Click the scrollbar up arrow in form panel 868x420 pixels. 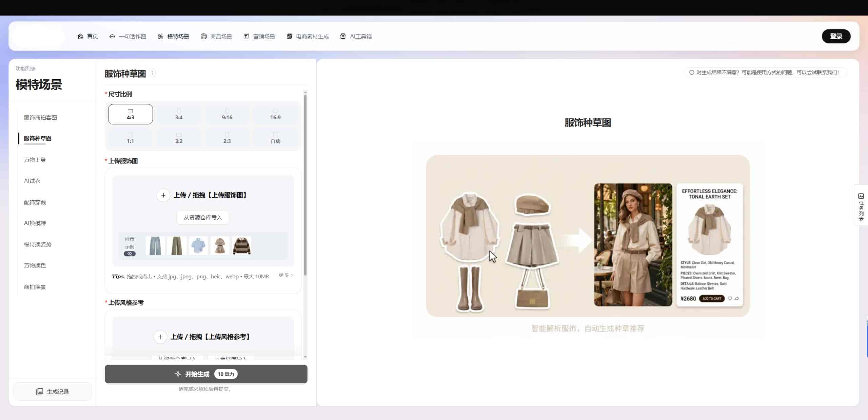pos(305,92)
